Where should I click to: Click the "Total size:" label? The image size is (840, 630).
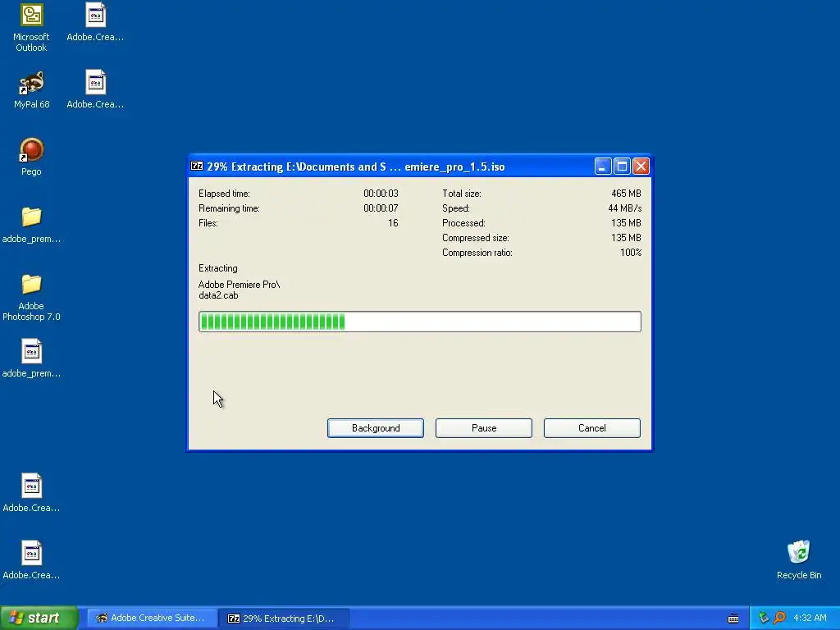click(x=461, y=194)
